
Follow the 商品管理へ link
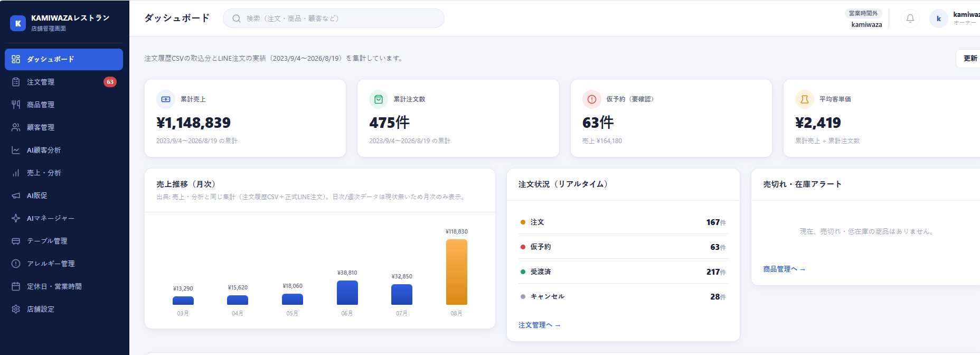pos(784,269)
